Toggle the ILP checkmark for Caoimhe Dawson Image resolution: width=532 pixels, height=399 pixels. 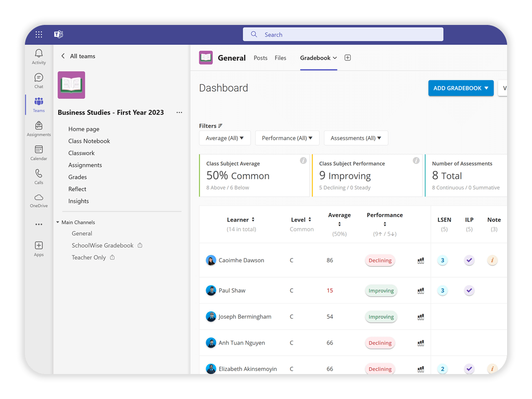(469, 260)
